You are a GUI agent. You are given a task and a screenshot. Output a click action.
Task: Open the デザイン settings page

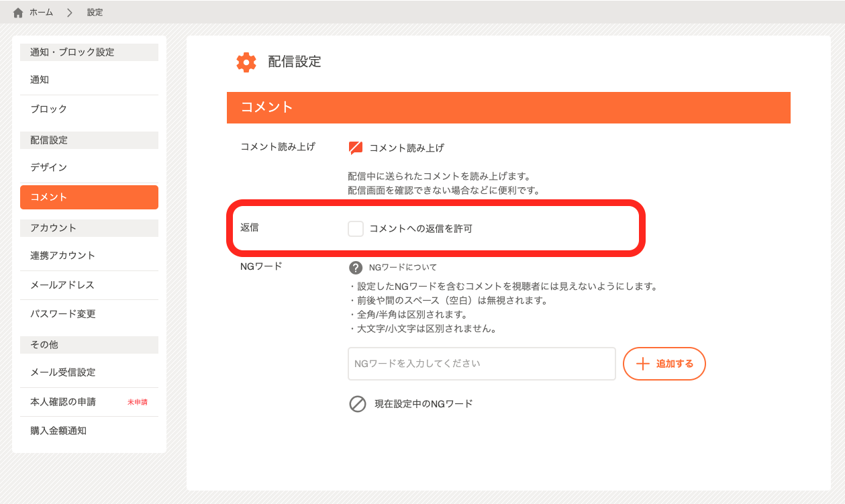pos(89,166)
